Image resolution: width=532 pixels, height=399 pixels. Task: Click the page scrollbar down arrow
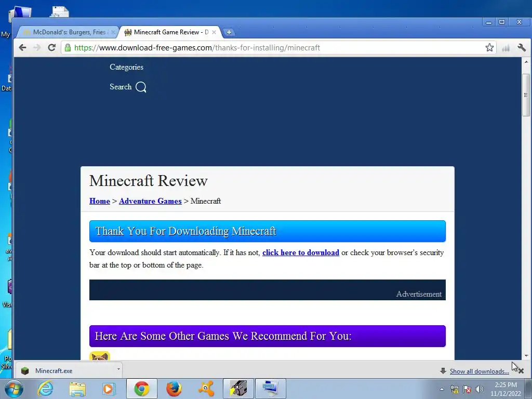(x=526, y=356)
